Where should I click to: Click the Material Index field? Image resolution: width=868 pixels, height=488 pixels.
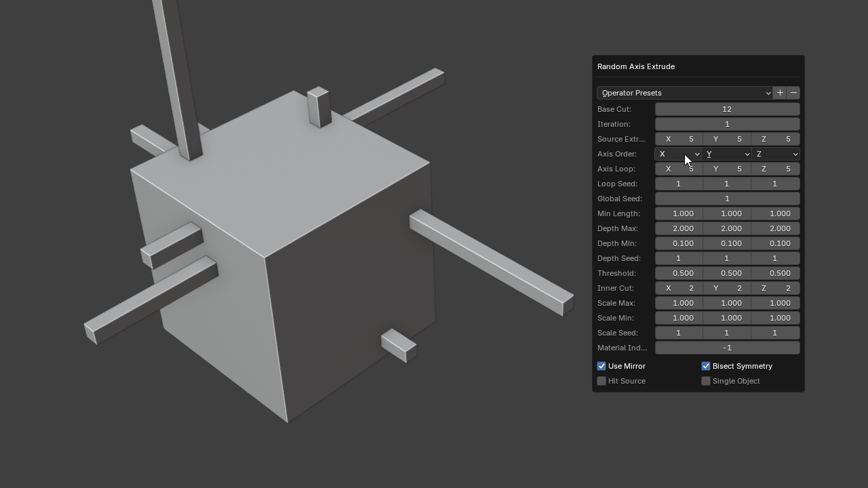point(727,348)
